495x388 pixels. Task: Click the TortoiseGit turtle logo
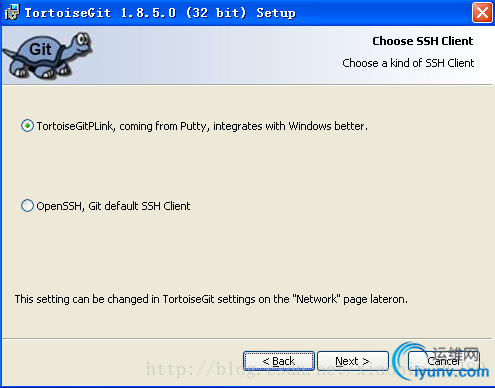tap(47, 55)
